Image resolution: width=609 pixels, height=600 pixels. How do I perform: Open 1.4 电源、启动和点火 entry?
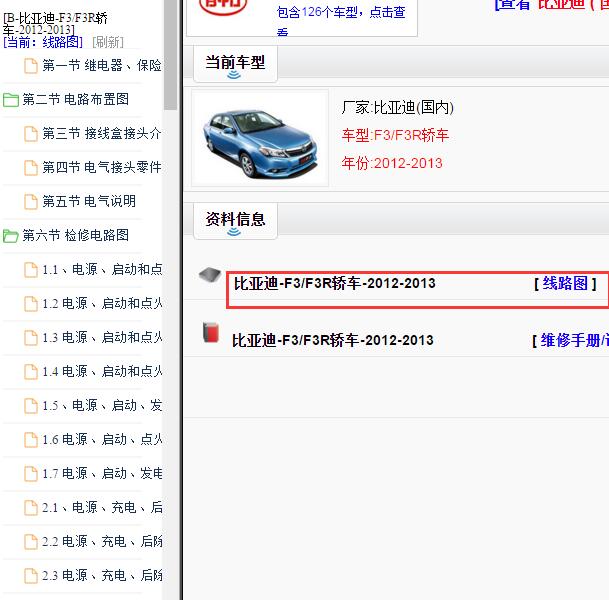coord(102,371)
